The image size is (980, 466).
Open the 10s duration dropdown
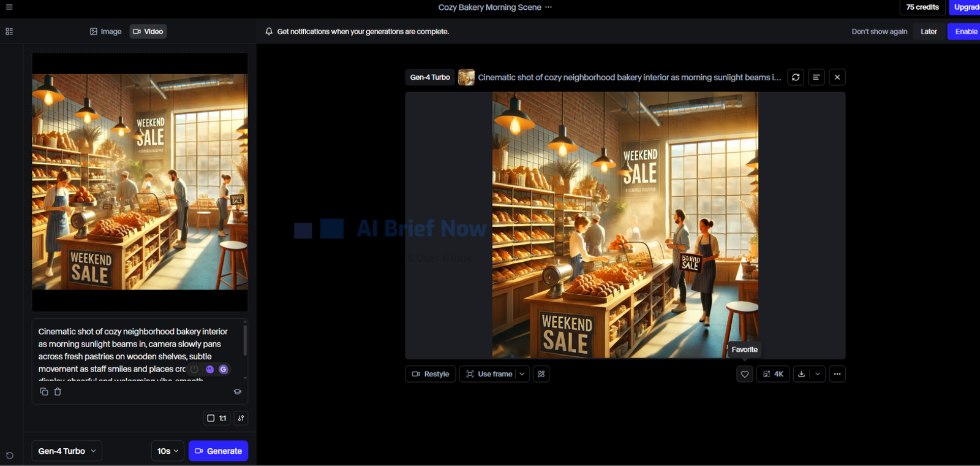(x=168, y=451)
